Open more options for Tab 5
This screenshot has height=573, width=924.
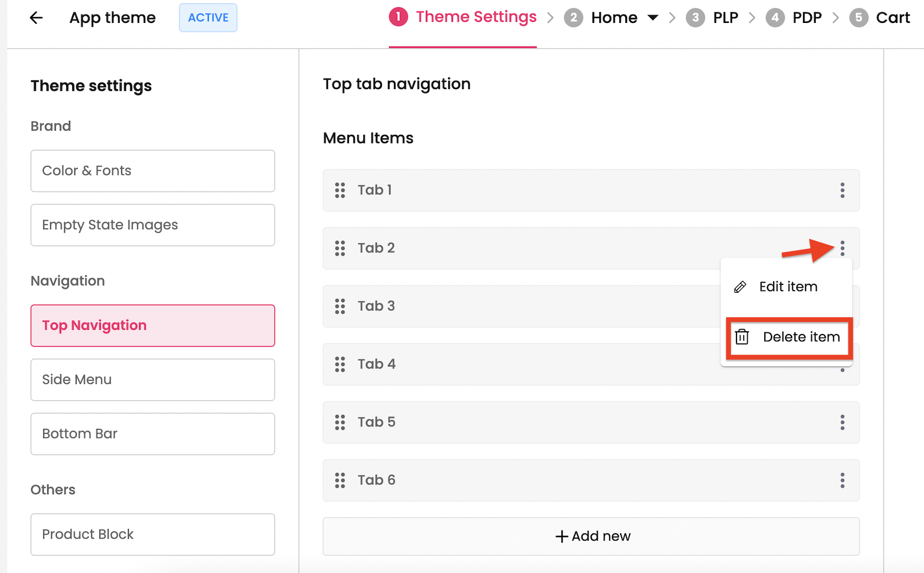click(842, 422)
